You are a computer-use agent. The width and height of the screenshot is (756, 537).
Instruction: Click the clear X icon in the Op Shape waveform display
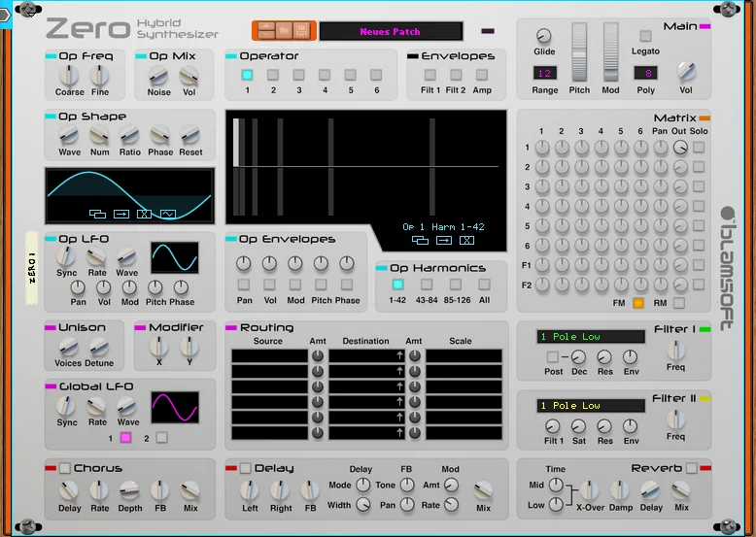pos(144,214)
